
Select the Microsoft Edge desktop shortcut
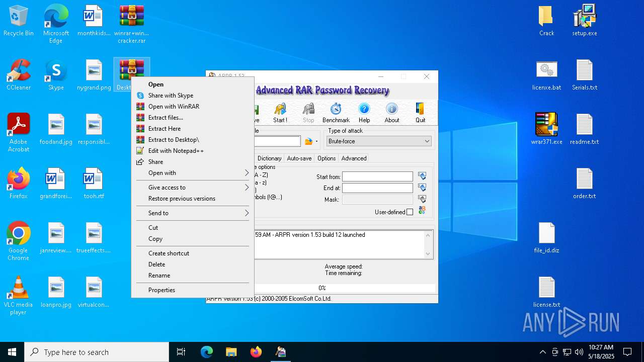[56, 24]
